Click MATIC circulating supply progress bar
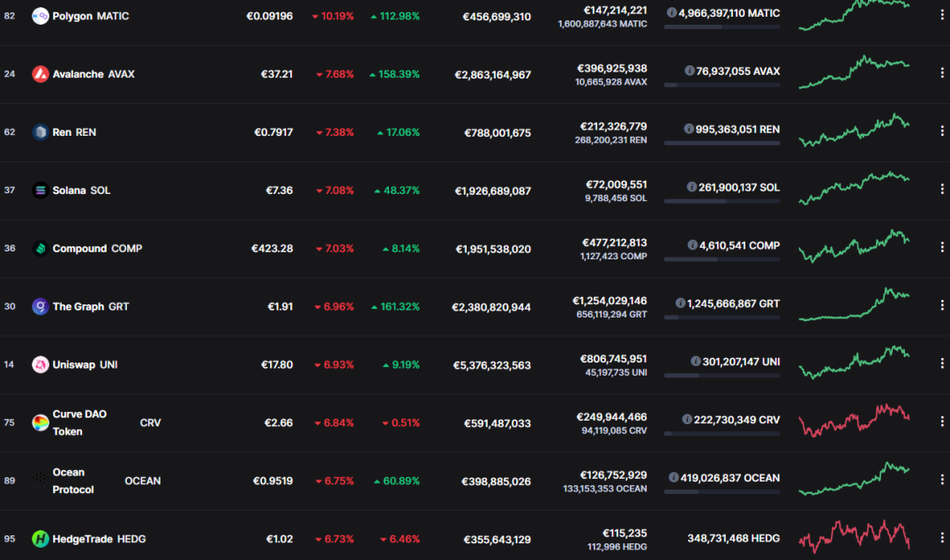The width and height of the screenshot is (950, 560). tap(722, 26)
